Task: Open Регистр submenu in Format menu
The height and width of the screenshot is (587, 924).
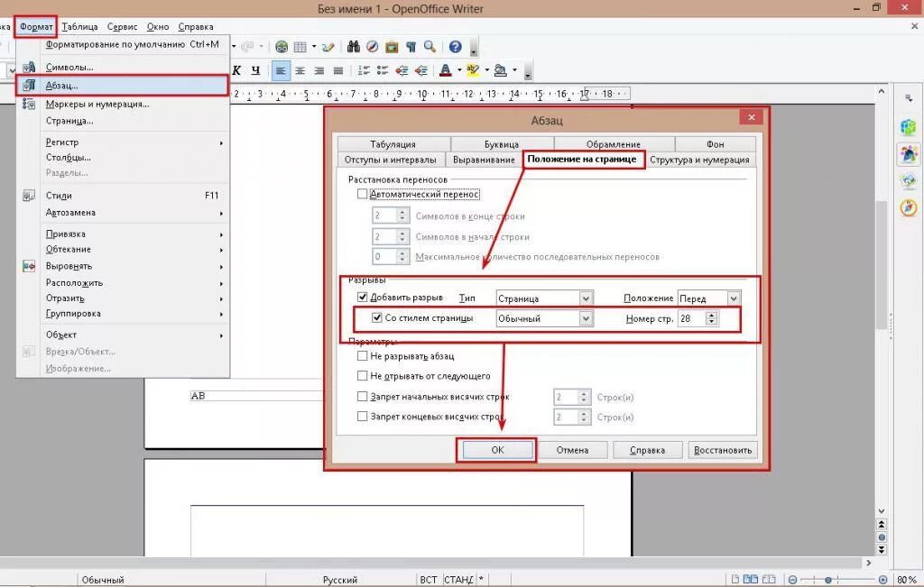Action: [134, 142]
